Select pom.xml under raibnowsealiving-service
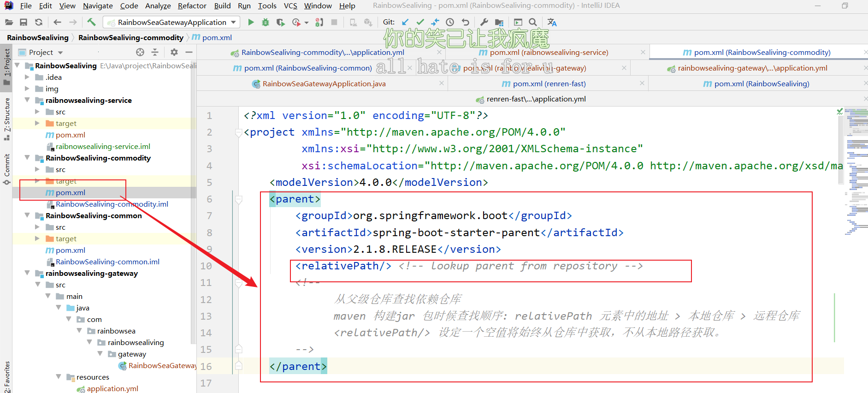This screenshot has height=393, width=868. pos(71,135)
